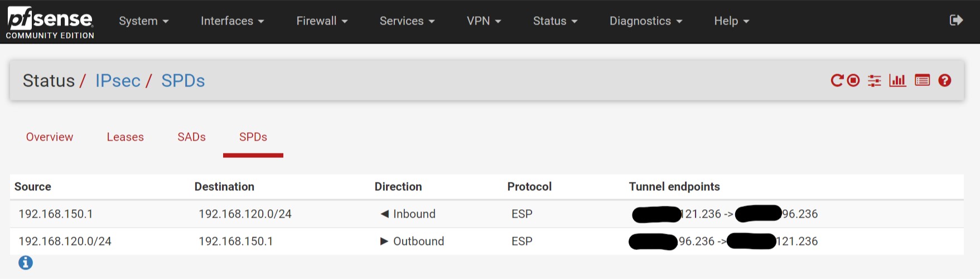
Task: Expand the System menu
Action: click(x=143, y=21)
